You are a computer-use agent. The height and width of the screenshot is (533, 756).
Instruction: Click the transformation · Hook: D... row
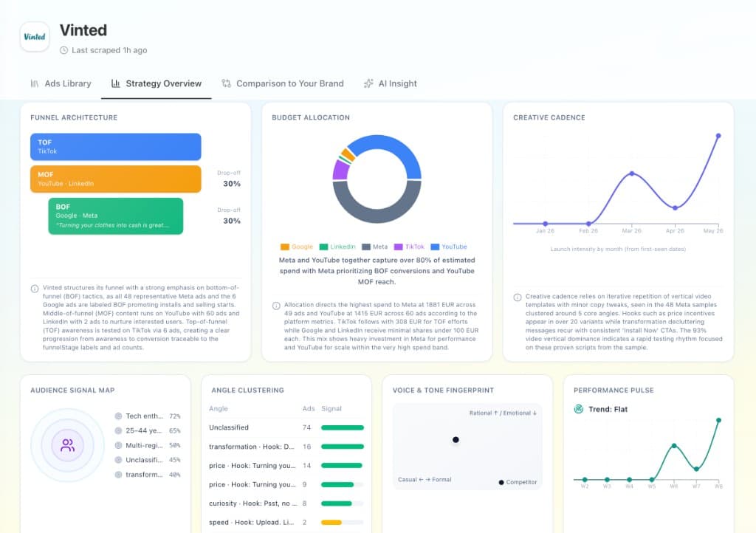[286, 447]
